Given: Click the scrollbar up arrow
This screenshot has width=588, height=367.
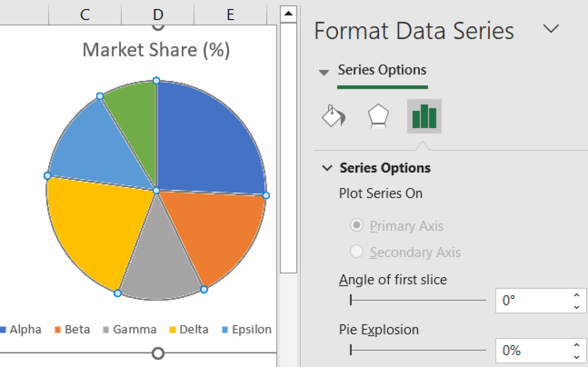Looking at the screenshot, I should (x=289, y=13).
